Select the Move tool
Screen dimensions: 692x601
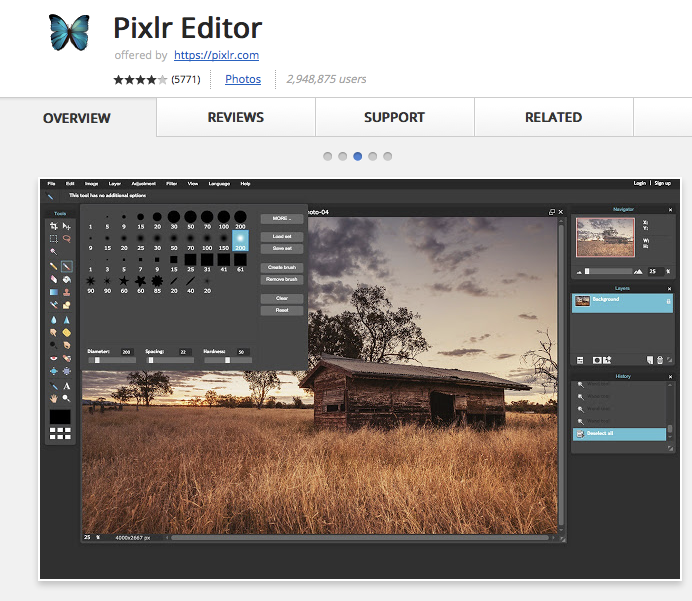[67, 226]
